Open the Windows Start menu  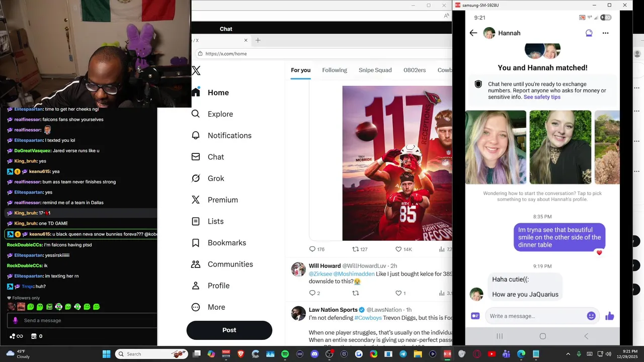pos(107,354)
